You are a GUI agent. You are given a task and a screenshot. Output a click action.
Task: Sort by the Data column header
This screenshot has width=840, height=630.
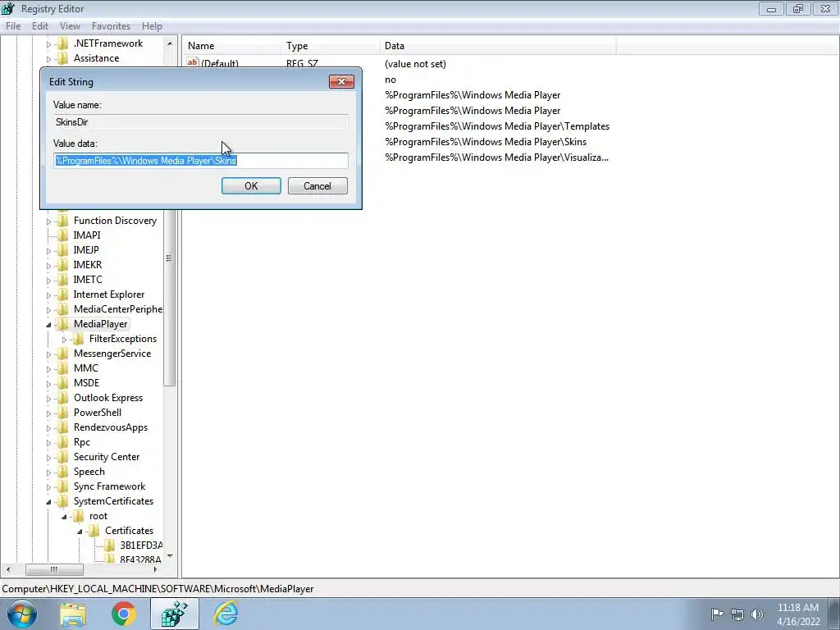tap(498, 46)
